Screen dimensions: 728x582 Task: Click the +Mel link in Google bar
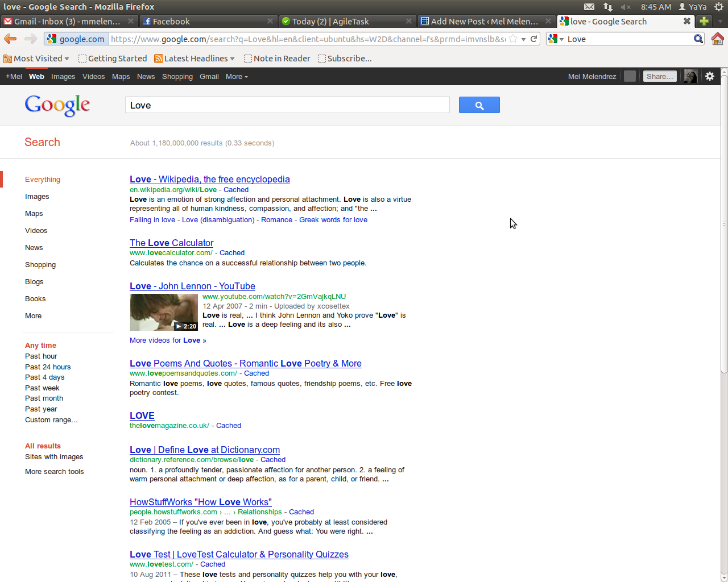tap(14, 76)
